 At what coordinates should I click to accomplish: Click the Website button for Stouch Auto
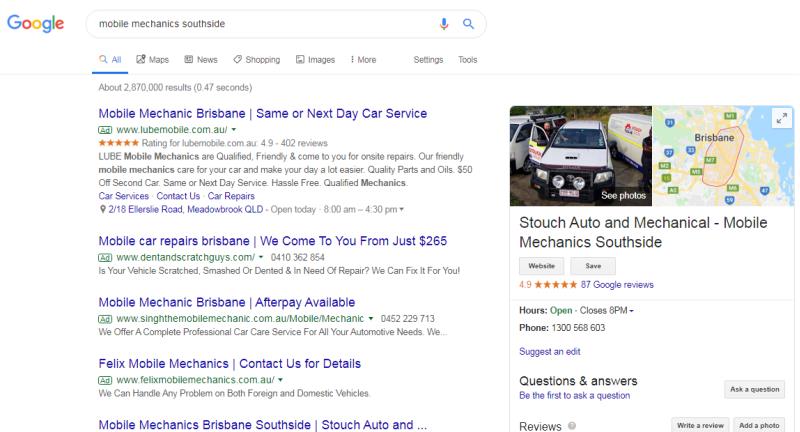(x=541, y=266)
